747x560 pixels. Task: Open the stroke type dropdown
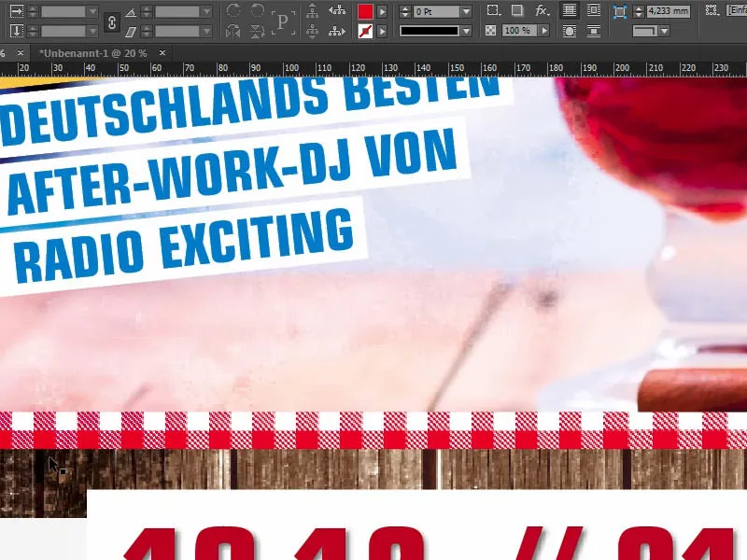coord(466,31)
